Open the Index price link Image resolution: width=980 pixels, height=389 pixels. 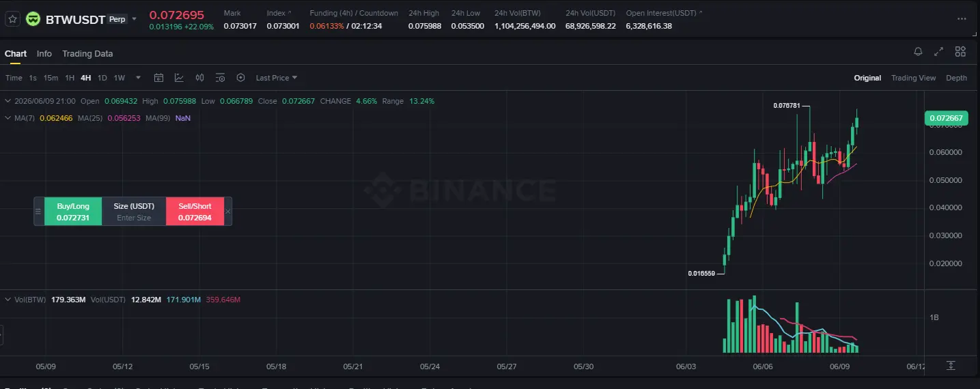pos(279,13)
